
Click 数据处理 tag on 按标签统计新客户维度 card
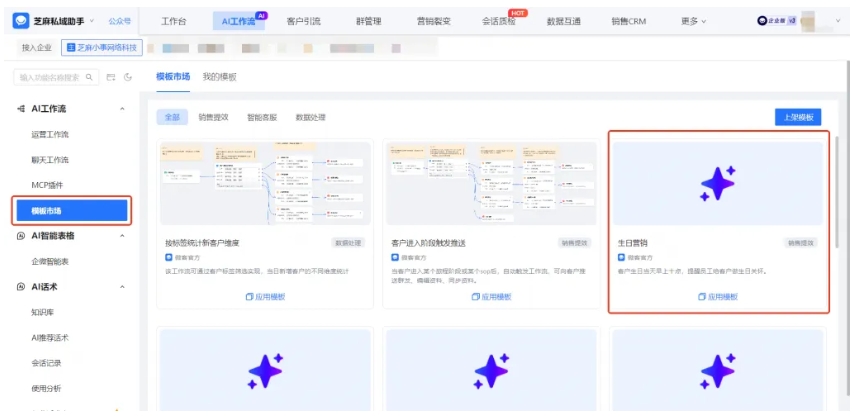pos(348,243)
